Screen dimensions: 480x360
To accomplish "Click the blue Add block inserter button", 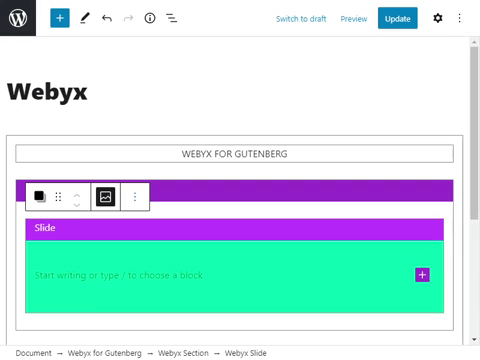I will point(60,18).
